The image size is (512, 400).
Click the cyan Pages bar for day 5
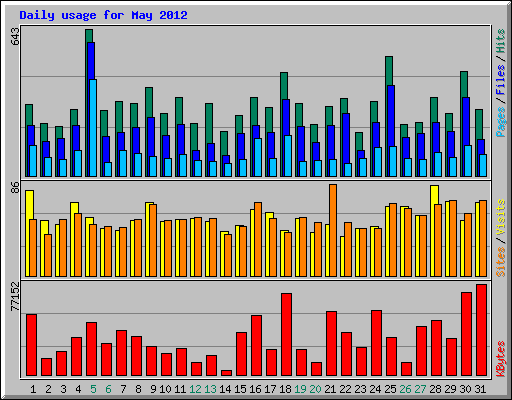(93, 128)
